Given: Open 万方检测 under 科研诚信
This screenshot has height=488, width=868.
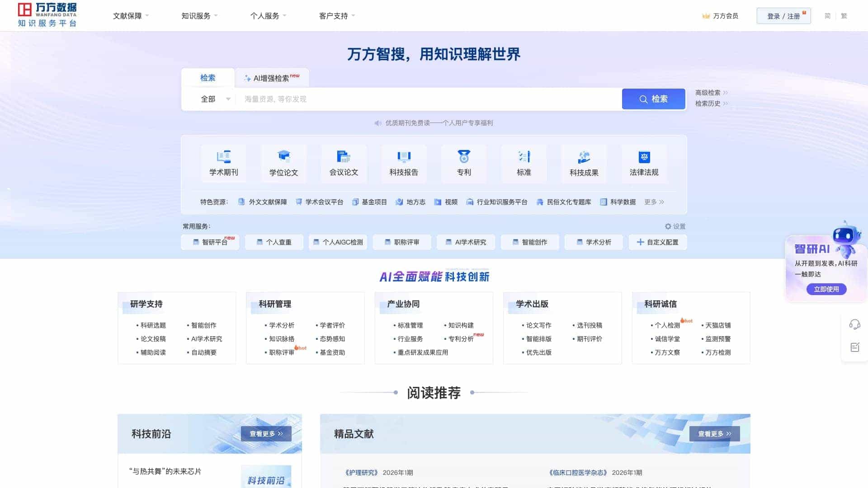Looking at the screenshot, I should tap(718, 352).
